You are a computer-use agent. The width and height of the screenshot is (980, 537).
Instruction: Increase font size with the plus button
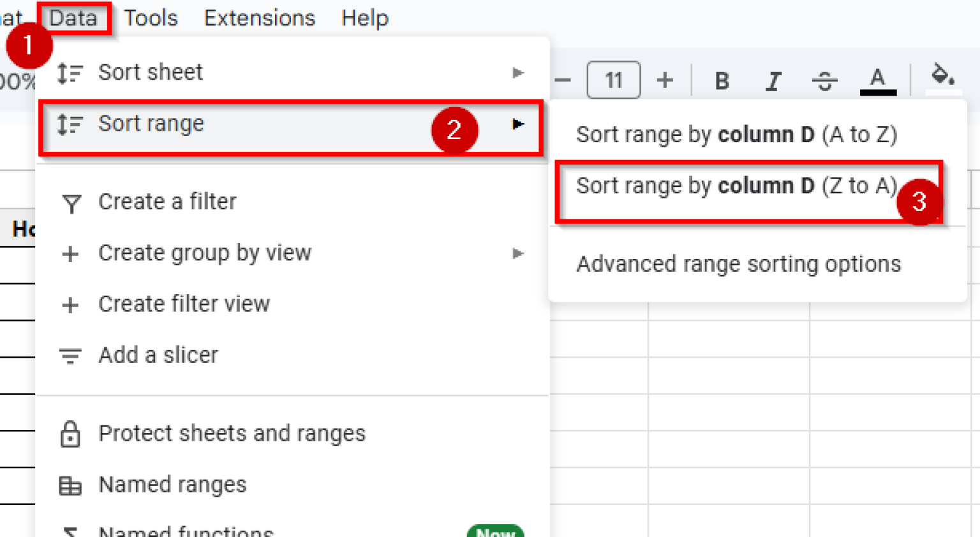point(665,80)
